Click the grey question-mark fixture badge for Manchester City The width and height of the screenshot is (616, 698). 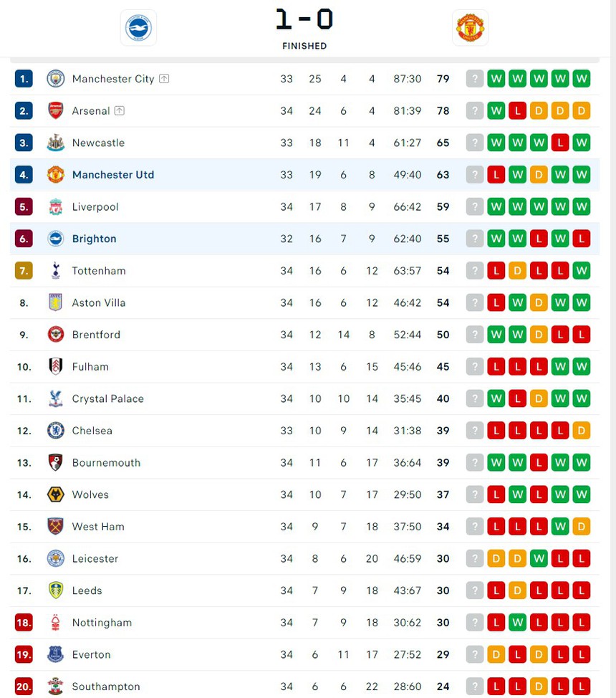click(x=474, y=79)
